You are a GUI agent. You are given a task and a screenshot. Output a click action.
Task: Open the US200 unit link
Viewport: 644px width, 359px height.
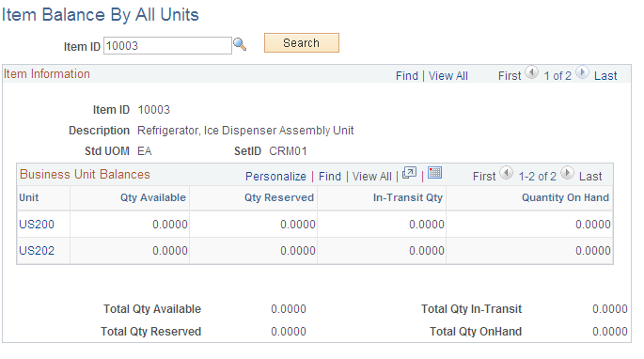(37, 225)
